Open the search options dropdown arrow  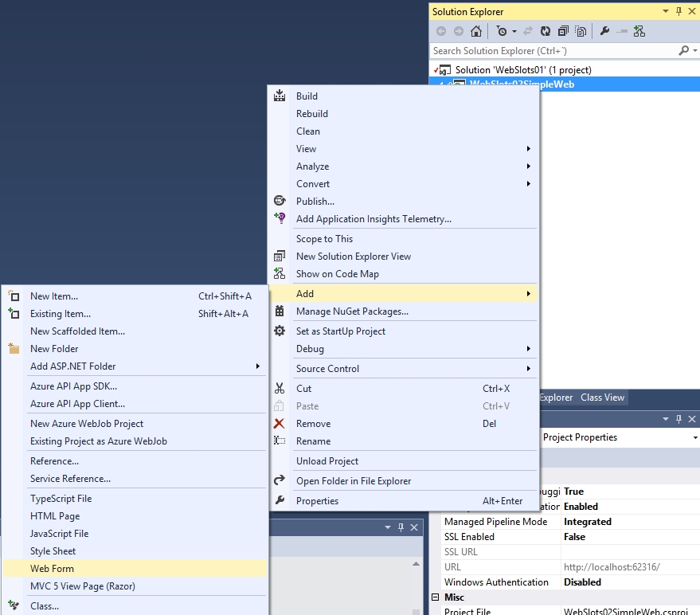(x=694, y=50)
